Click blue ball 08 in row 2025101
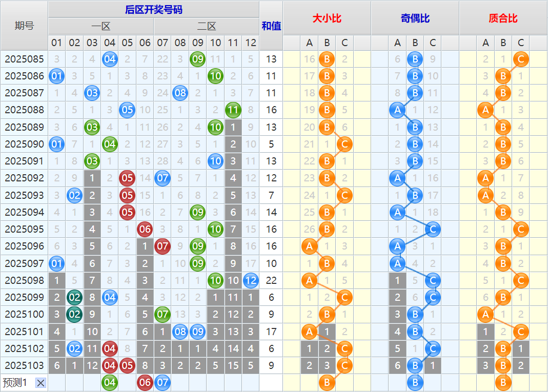Image resolution: width=548 pixels, height=392 pixels. (180, 332)
